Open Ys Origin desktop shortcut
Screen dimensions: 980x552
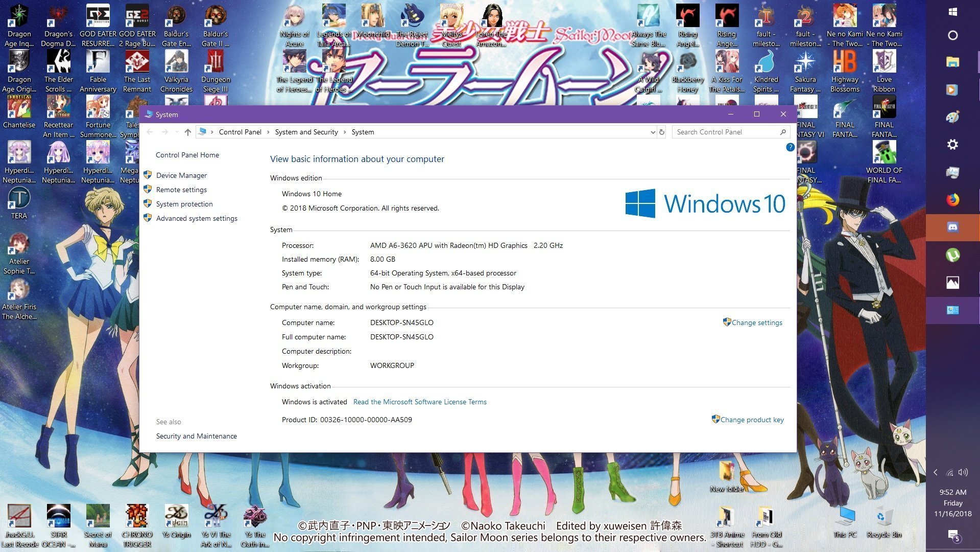point(176,521)
